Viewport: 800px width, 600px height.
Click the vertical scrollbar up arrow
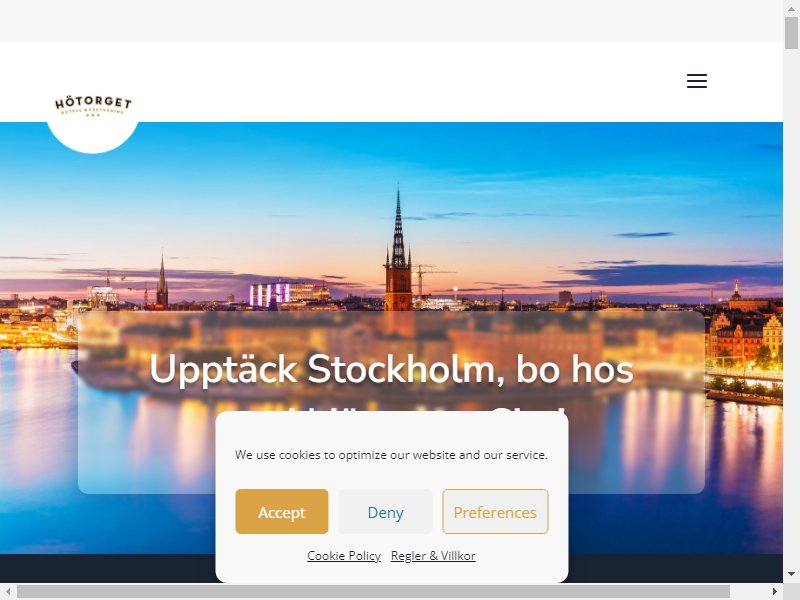(791, 8)
